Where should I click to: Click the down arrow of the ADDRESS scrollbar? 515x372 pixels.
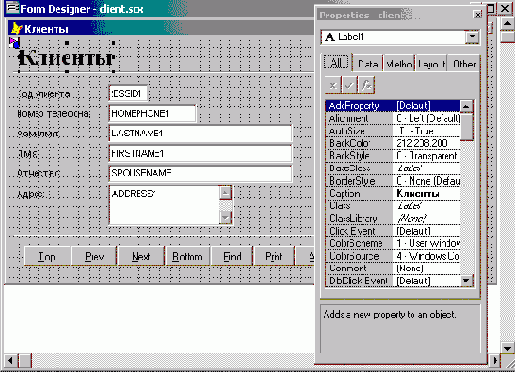click(226, 218)
